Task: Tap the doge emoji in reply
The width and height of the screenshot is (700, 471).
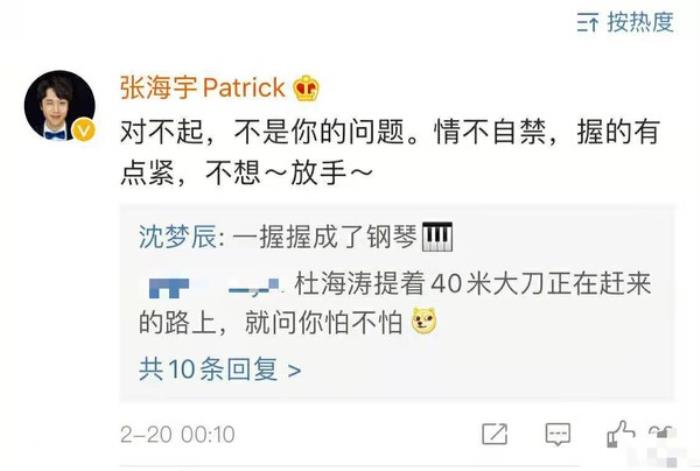Action: 424,321
